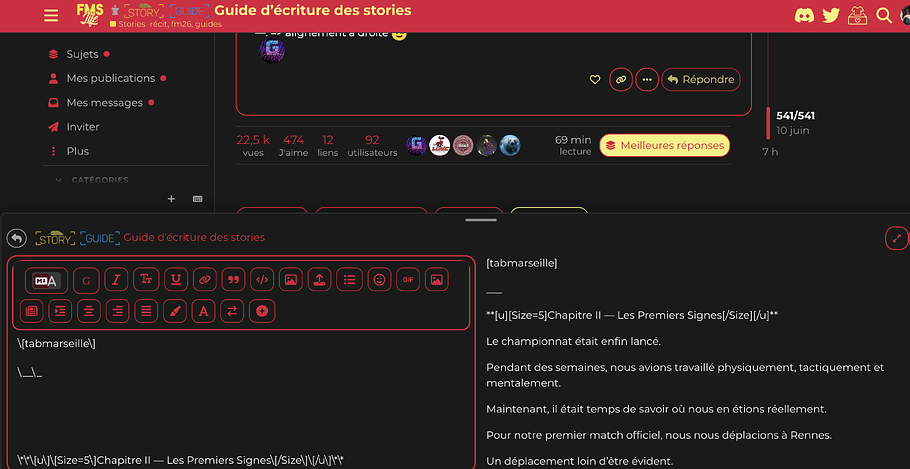The width and height of the screenshot is (910, 469).
Task: Apply italic formatting
Action: tap(116, 280)
